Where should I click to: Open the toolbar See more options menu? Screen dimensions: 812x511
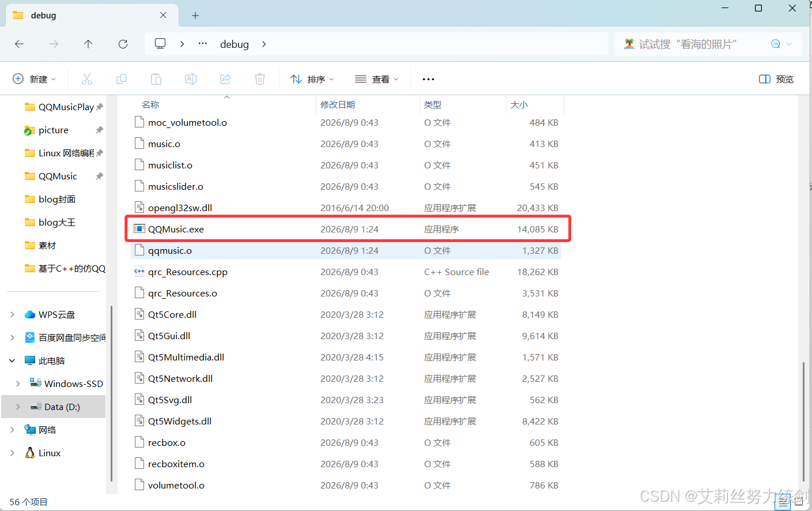point(428,79)
